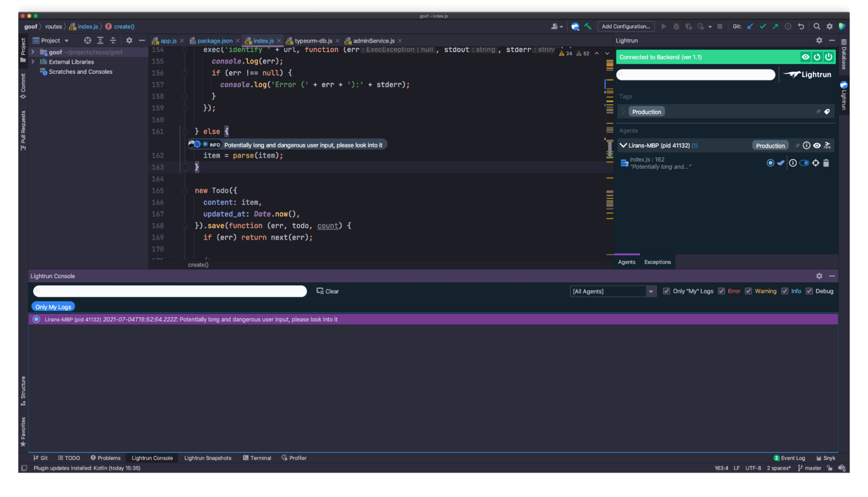Delete the index.js:162 log action
Image resolution: width=868 pixels, height=497 pixels.
coord(826,163)
